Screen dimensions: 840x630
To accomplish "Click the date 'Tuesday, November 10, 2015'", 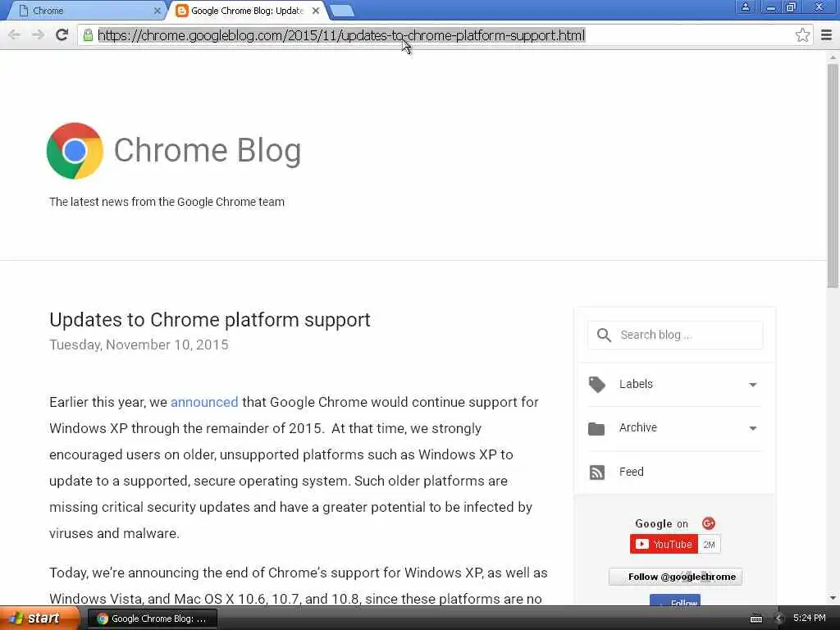I will click(x=139, y=345).
